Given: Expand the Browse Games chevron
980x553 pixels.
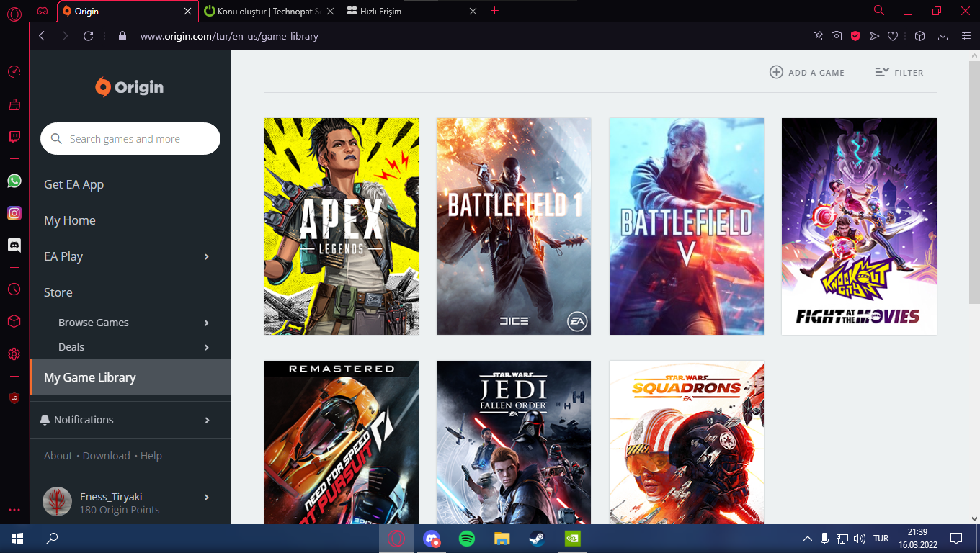Looking at the screenshot, I should tap(207, 323).
